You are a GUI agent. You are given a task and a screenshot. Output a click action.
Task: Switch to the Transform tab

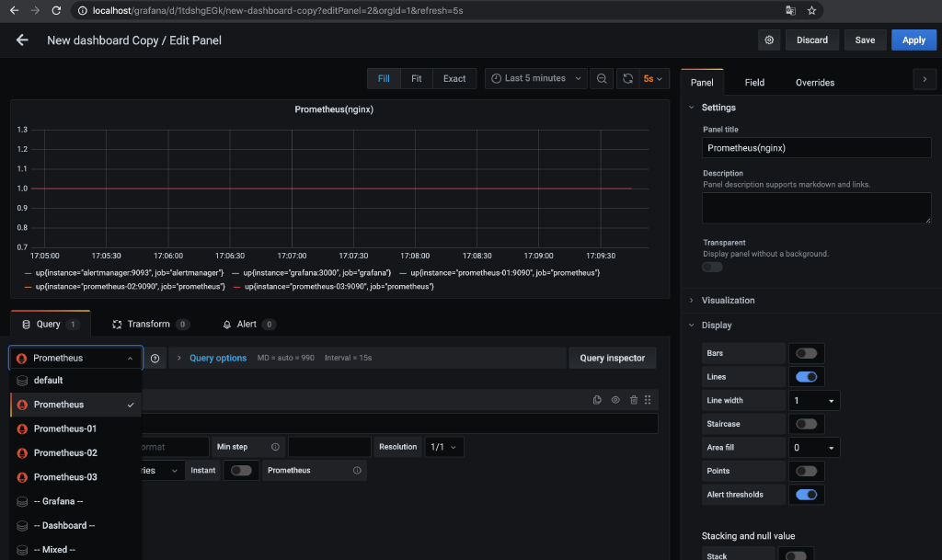(x=150, y=324)
